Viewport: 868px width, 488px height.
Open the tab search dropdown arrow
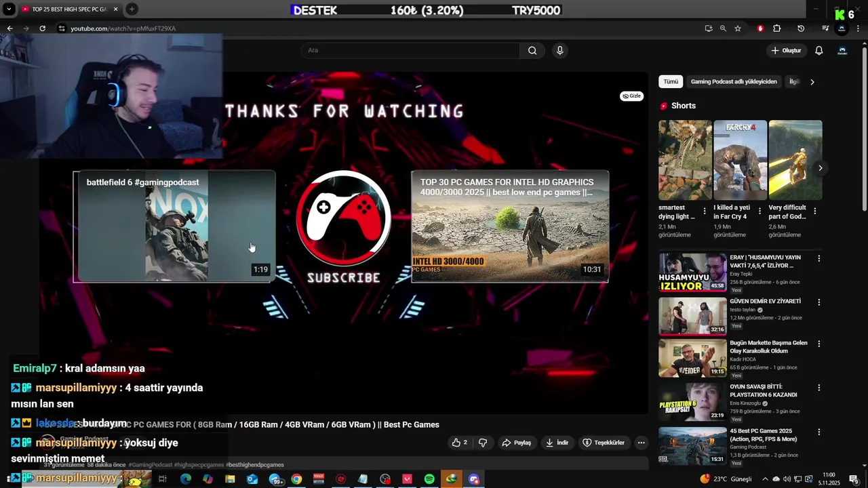click(x=9, y=9)
